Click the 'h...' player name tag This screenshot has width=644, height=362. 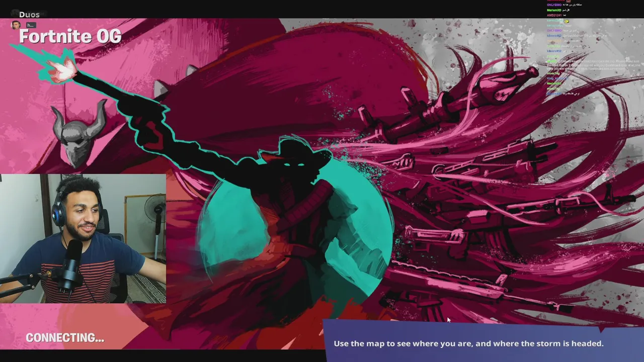tap(31, 25)
